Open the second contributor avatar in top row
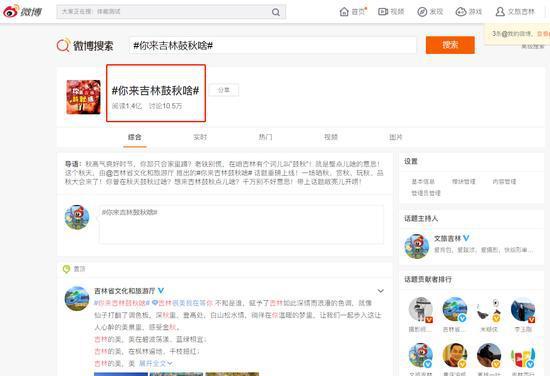Viewport: 550px width, 376px height. tap(455, 309)
